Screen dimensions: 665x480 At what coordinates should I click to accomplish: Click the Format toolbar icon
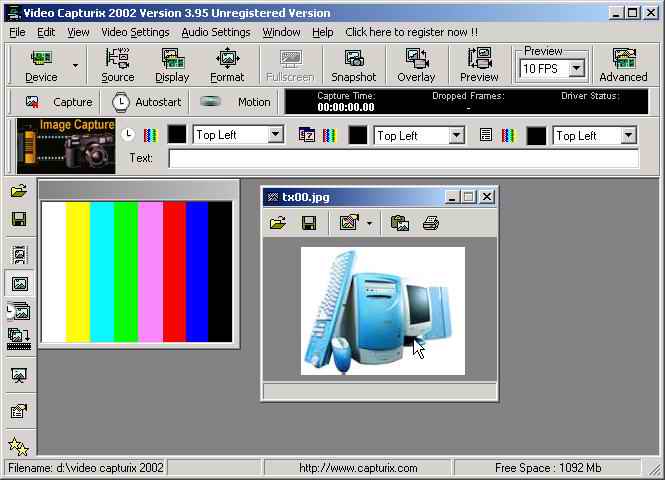point(227,65)
